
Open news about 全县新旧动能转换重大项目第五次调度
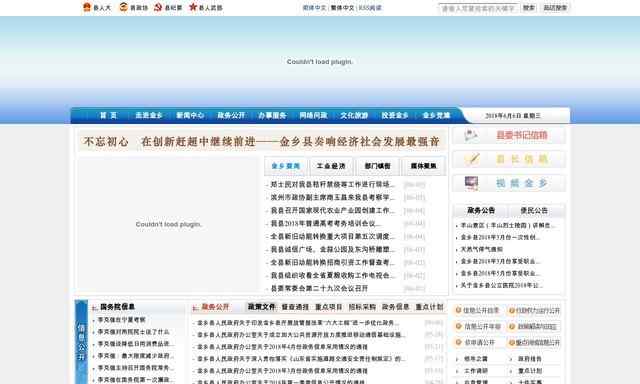point(332,237)
